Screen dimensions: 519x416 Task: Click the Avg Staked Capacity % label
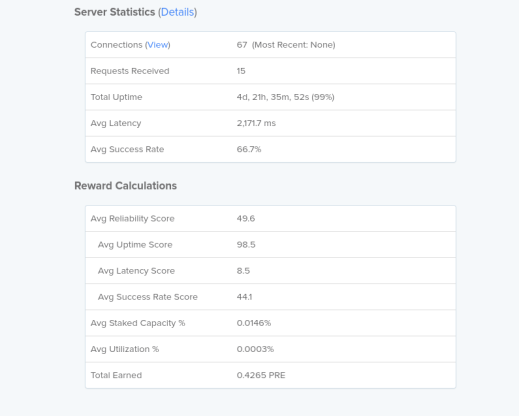click(138, 323)
